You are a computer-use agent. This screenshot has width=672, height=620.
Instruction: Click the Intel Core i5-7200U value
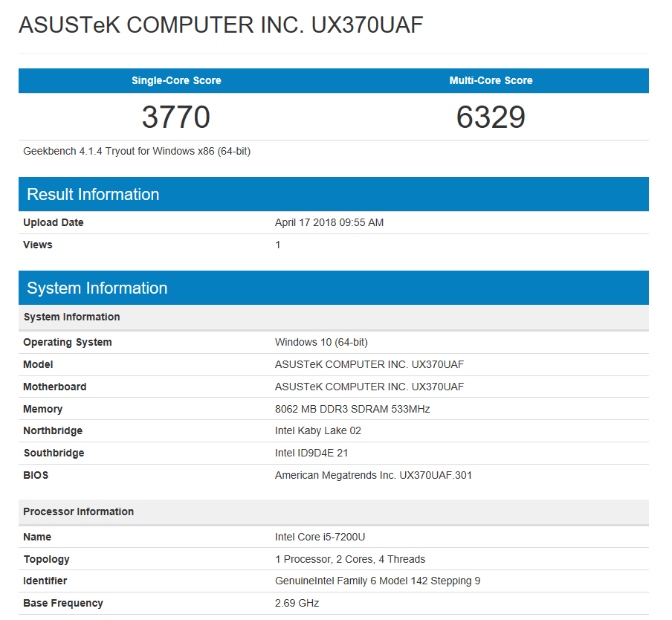point(320,537)
